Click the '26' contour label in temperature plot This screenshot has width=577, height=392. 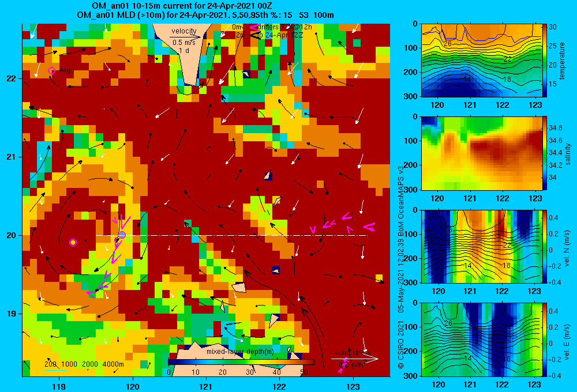(x=448, y=44)
